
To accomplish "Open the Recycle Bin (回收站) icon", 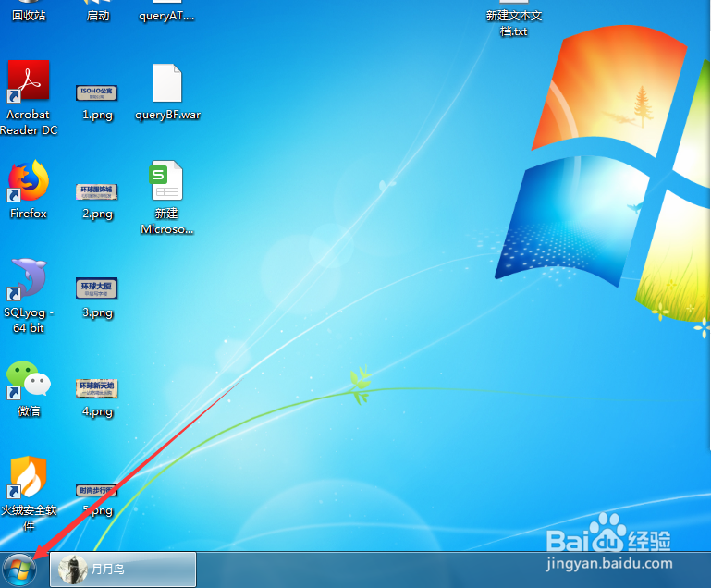I will 29,12.
